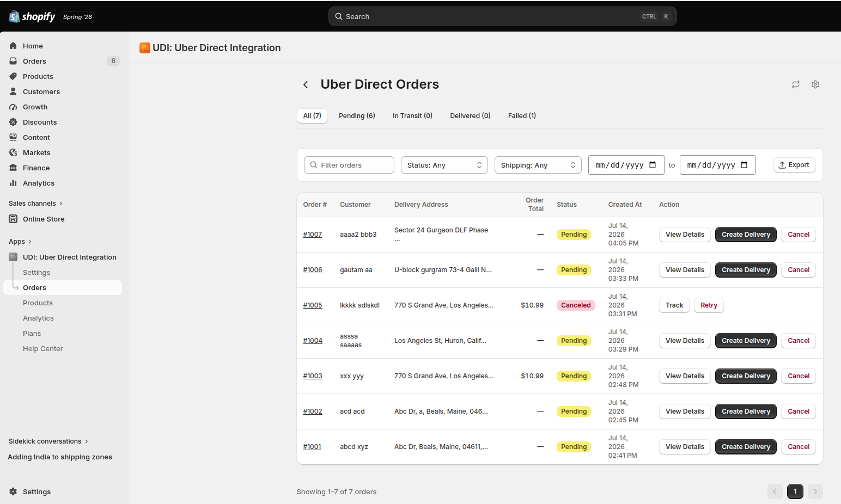Click the Canceled status badge

coord(576,305)
